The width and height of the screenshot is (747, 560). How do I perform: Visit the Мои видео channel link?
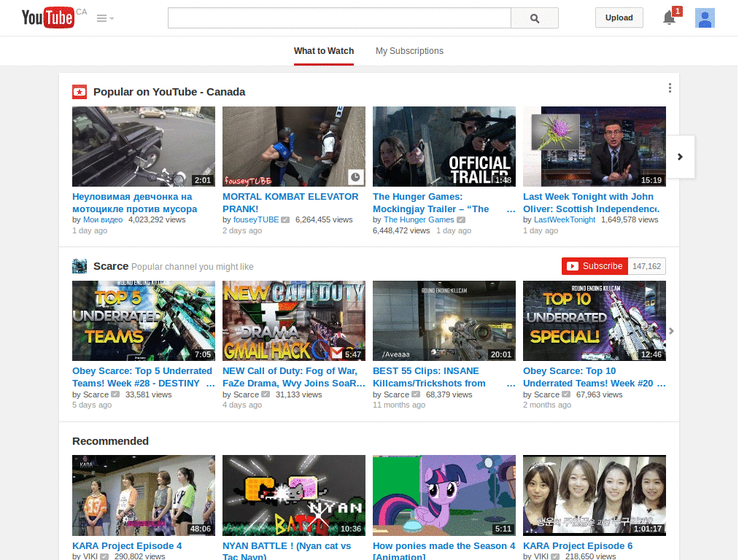point(103,220)
